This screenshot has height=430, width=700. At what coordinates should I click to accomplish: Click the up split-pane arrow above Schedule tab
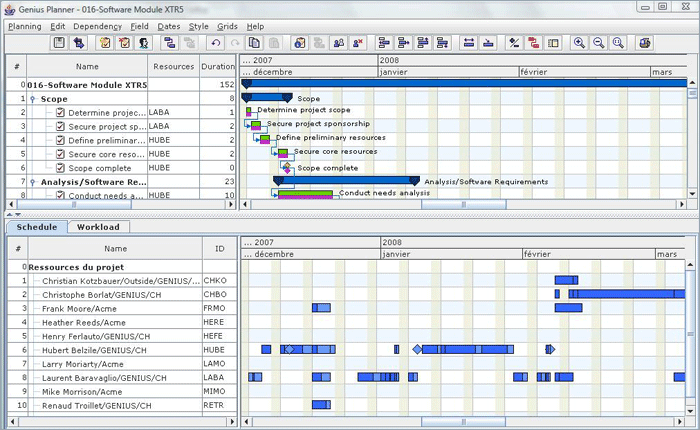point(9,215)
